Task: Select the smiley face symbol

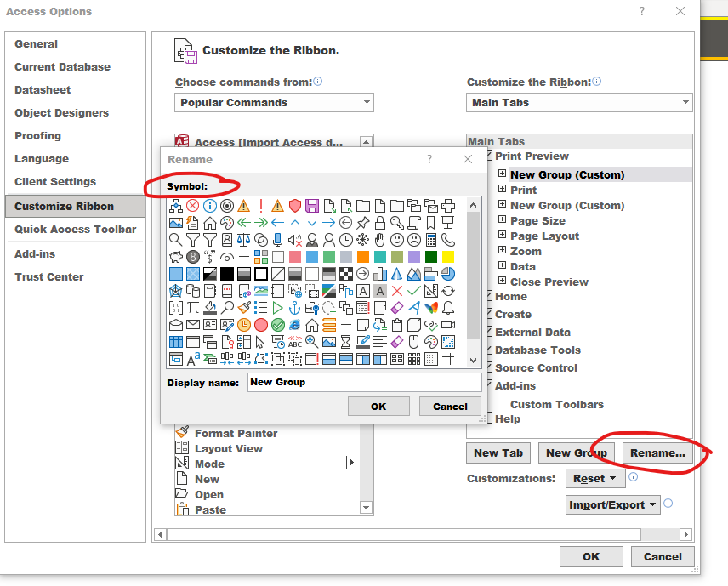Action: 397,240
